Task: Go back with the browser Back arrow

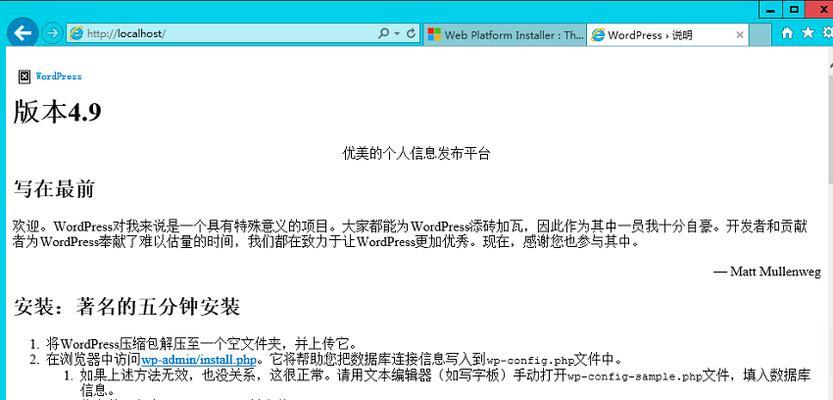Action: coord(23,33)
